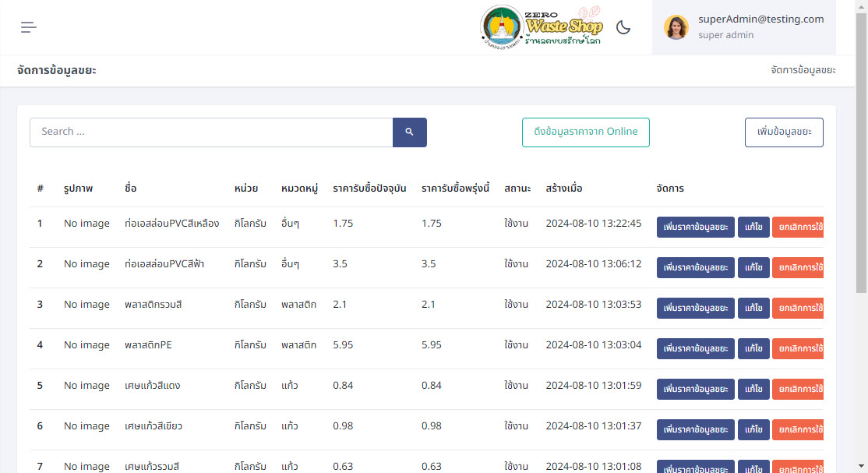Edit the ท่อเอสล่อนPVCสีฟ้า row

click(753, 267)
